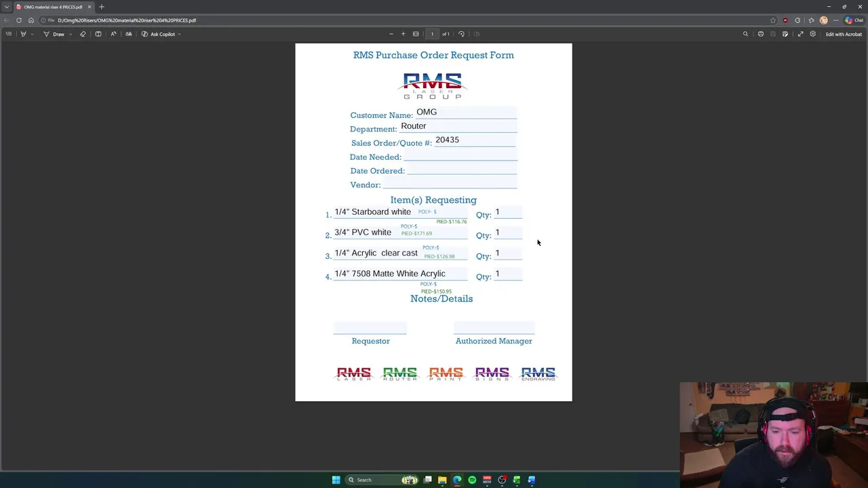The width and height of the screenshot is (868, 488).
Task: Click the PIED-$150.95 price annotation
Action: pos(436,291)
